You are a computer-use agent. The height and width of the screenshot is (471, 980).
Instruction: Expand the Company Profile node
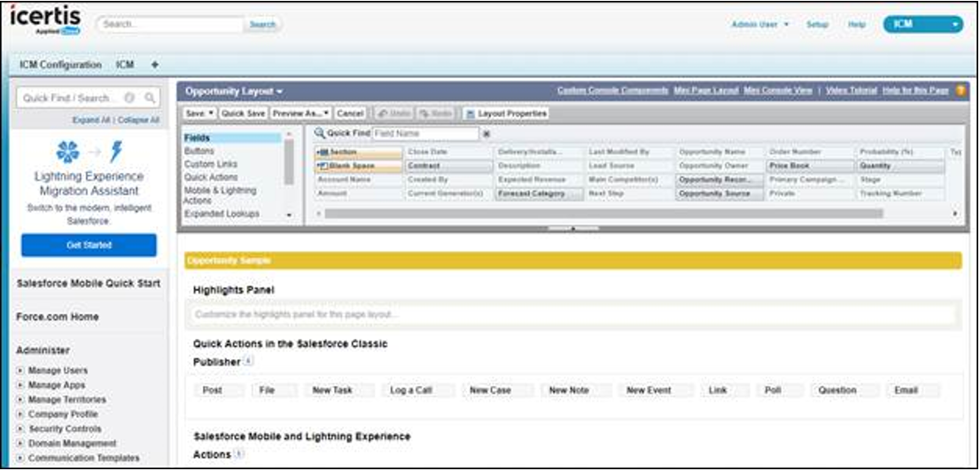[20, 414]
